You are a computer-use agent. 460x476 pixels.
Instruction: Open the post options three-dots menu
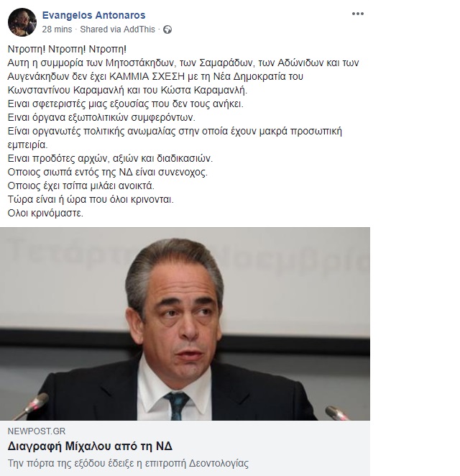click(x=358, y=14)
